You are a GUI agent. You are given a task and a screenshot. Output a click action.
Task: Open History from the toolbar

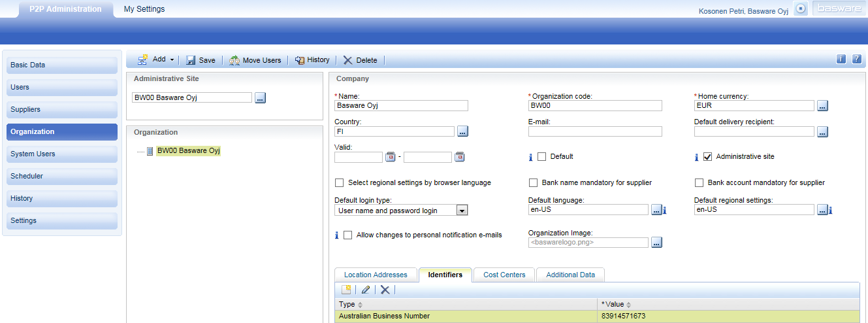click(x=312, y=60)
